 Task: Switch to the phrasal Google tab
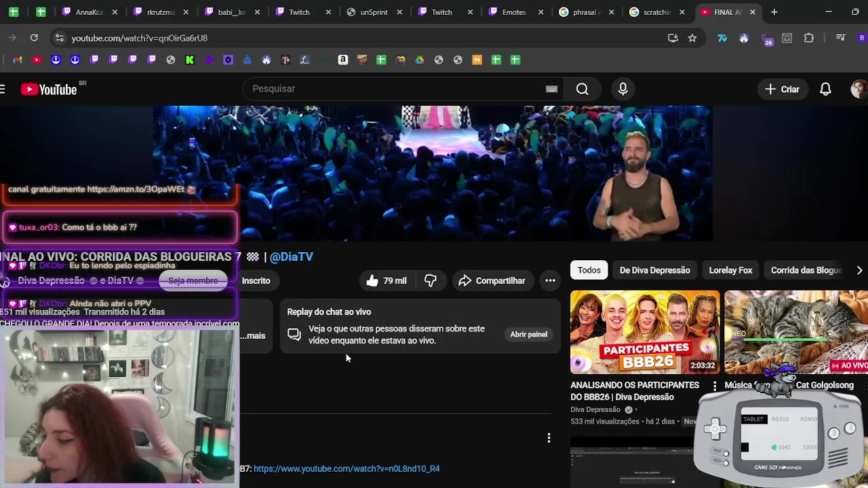(585, 12)
